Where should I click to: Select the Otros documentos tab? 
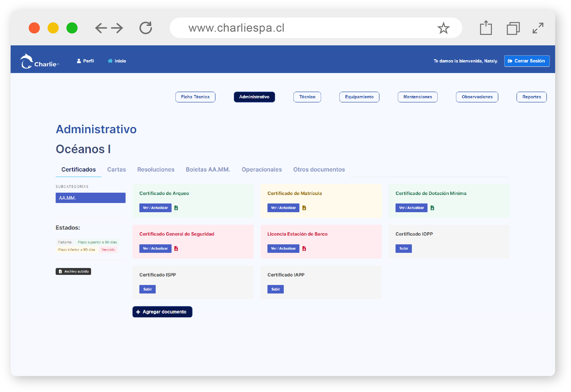click(319, 169)
